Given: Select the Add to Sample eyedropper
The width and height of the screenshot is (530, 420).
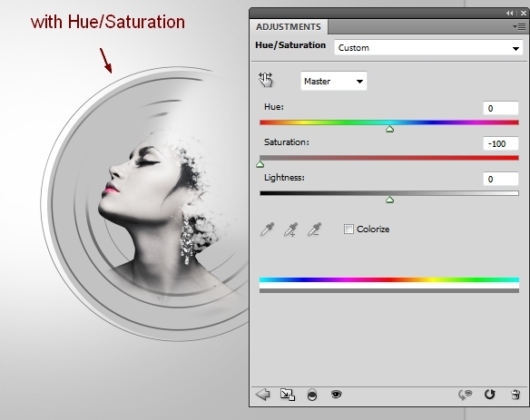Looking at the screenshot, I should click(290, 230).
